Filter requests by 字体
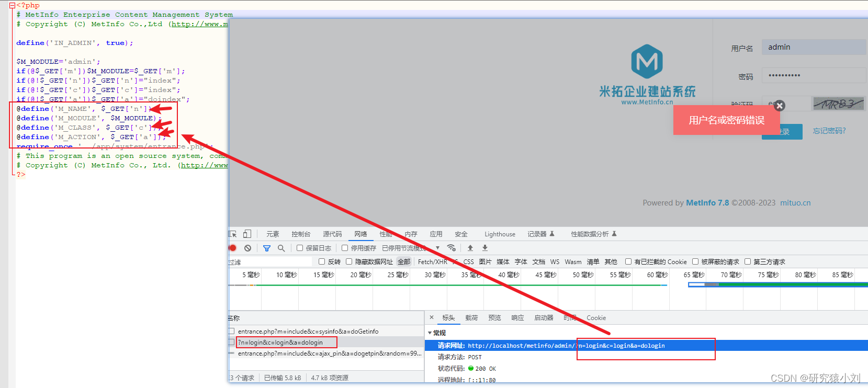 coord(521,262)
